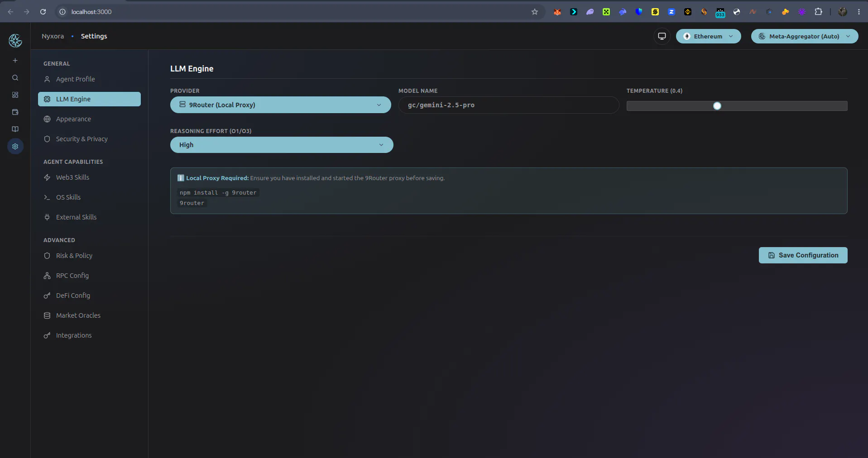The width and height of the screenshot is (868, 458).
Task: Click the yellow S extension icon
Action: 655,12
